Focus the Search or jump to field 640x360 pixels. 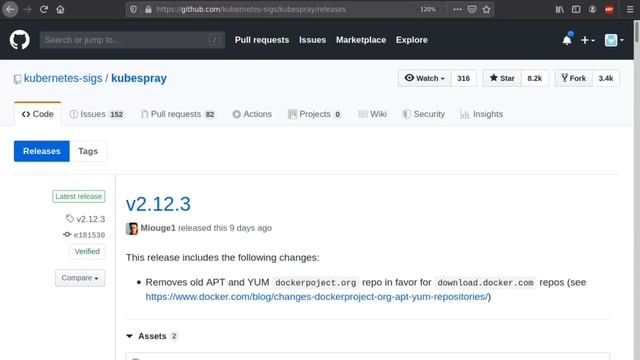(132, 40)
